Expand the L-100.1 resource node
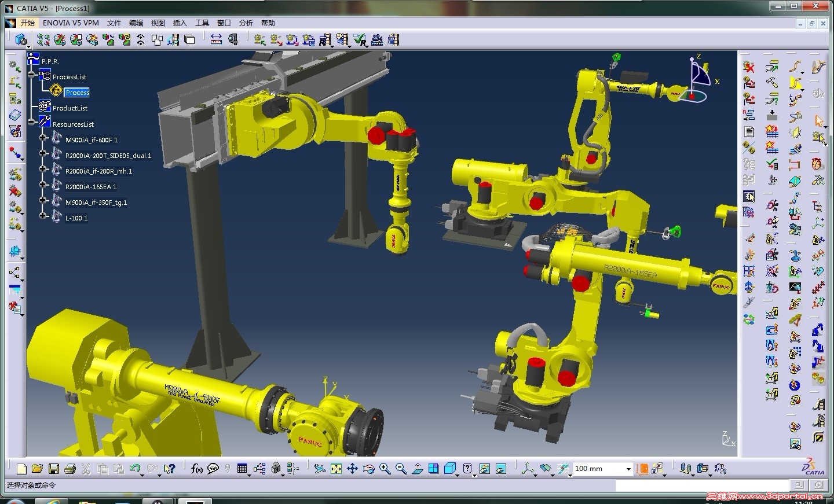Image resolution: width=834 pixels, height=504 pixels. 43,216
